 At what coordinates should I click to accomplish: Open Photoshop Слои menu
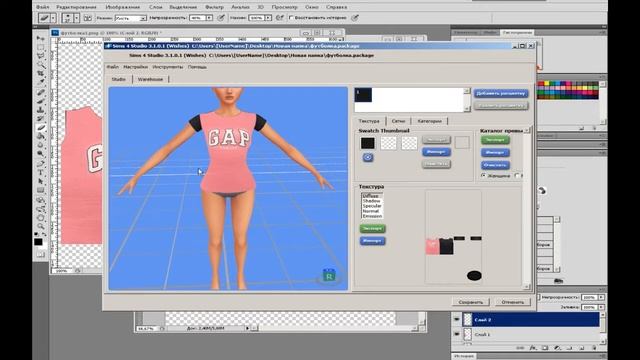click(x=156, y=7)
